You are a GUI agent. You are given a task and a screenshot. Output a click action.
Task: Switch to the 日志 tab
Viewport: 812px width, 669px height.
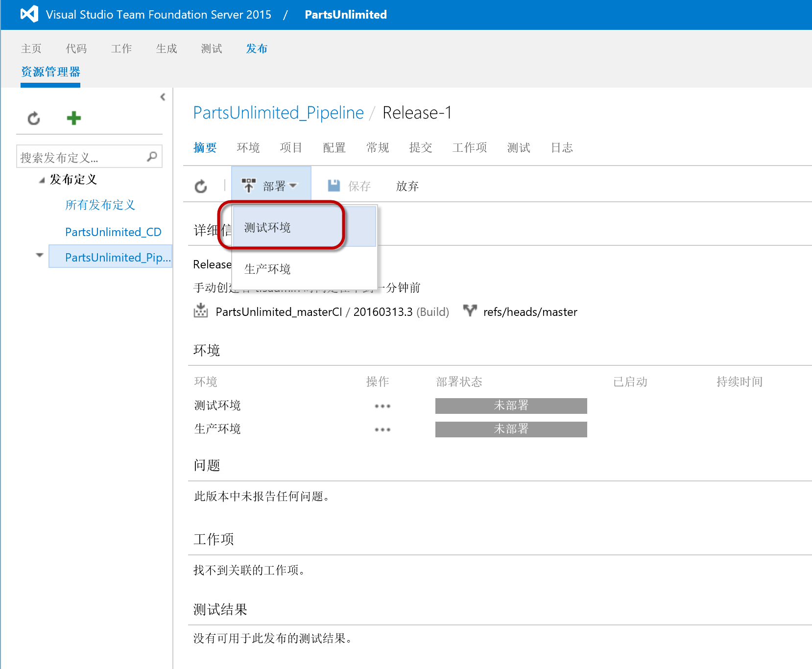point(562,147)
